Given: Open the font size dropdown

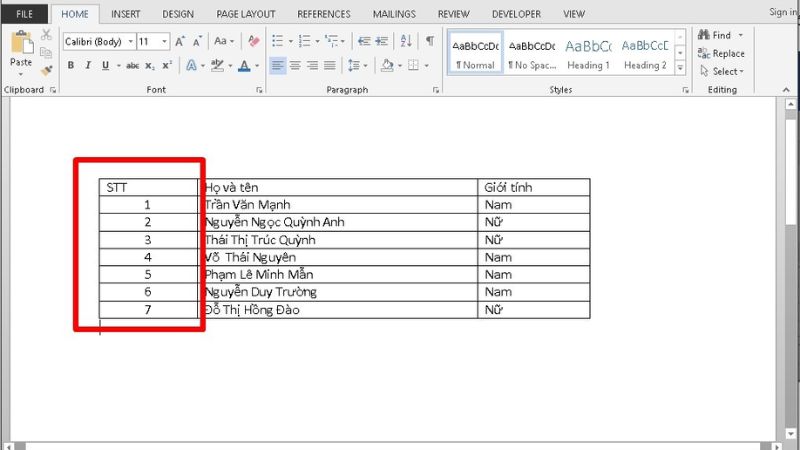Looking at the screenshot, I should pos(165,42).
